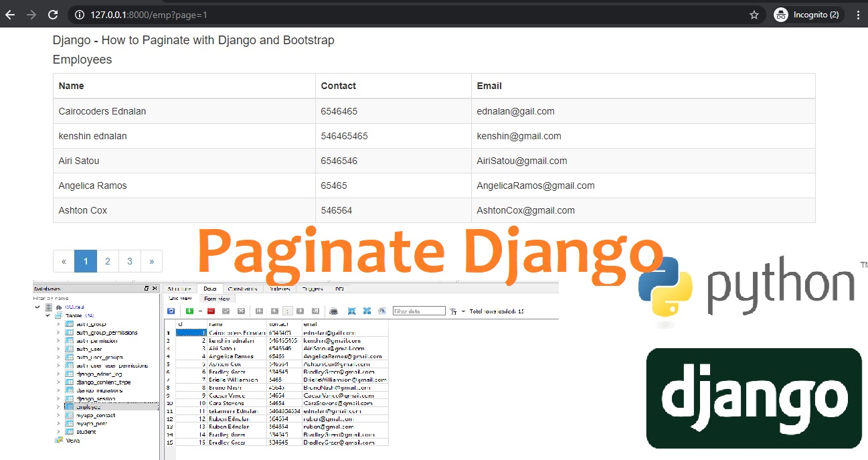Click the refresh data icon in toolbar
The image size is (868, 460).
170,311
